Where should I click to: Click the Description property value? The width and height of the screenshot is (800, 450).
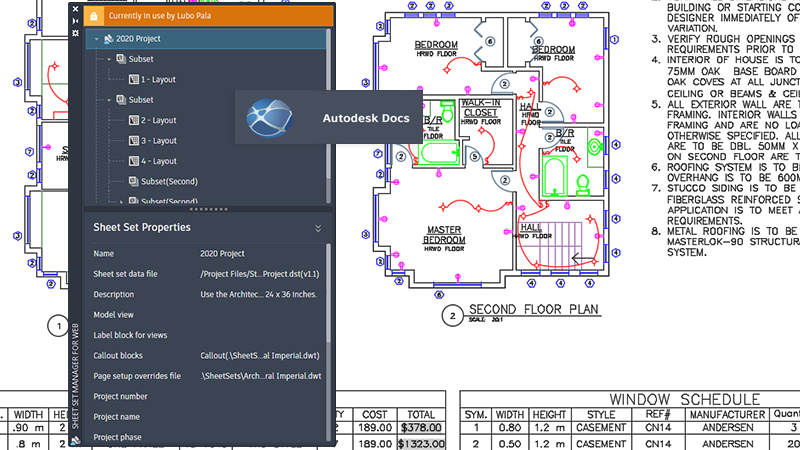(259, 294)
